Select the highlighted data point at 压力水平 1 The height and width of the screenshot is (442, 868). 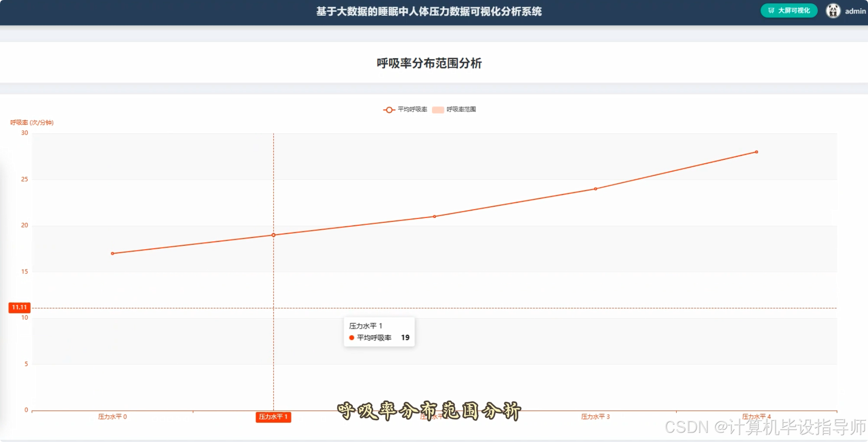pos(273,235)
